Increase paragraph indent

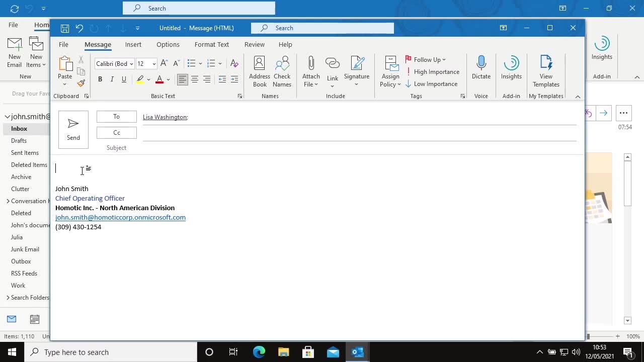pyautogui.click(x=234, y=79)
